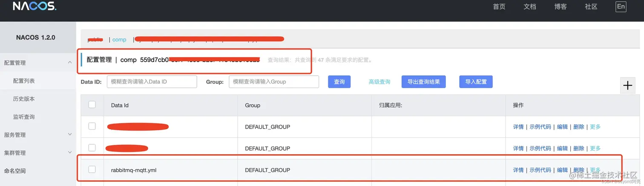Open 示例代码 for rabbitmq-mqtt.yml
Image resolution: width=644 pixels, height=186 pixels.
tap(540, 170)
